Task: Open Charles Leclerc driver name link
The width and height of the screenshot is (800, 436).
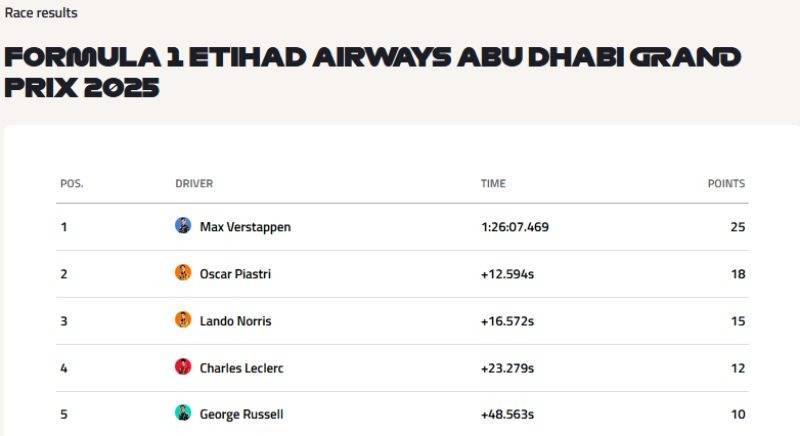Action: [x=241, y=368]
